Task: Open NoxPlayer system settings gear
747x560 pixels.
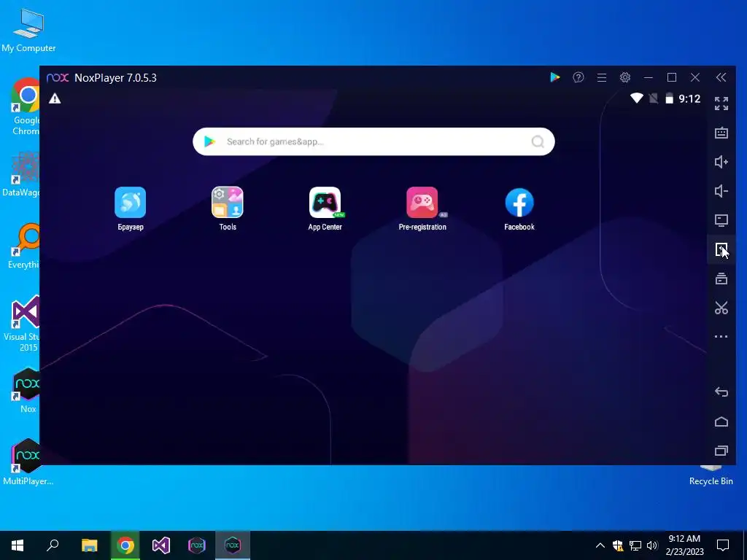Action: click(625, 77)
